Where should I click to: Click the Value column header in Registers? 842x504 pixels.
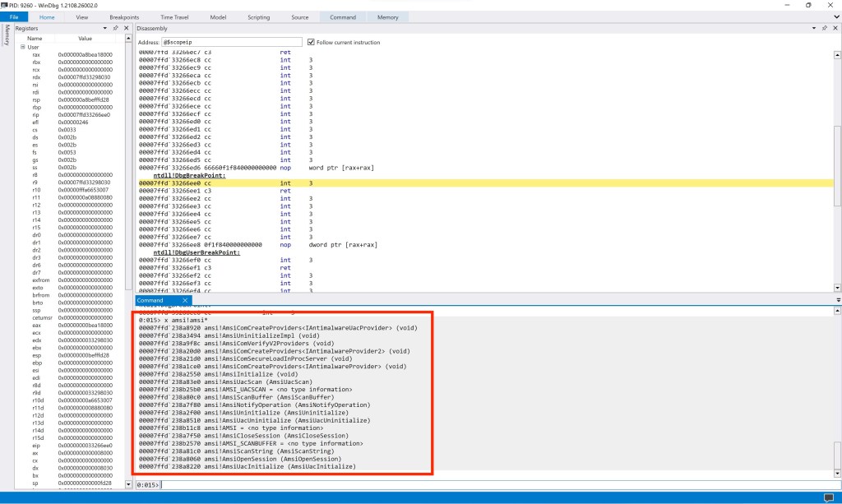coord(85,39)
